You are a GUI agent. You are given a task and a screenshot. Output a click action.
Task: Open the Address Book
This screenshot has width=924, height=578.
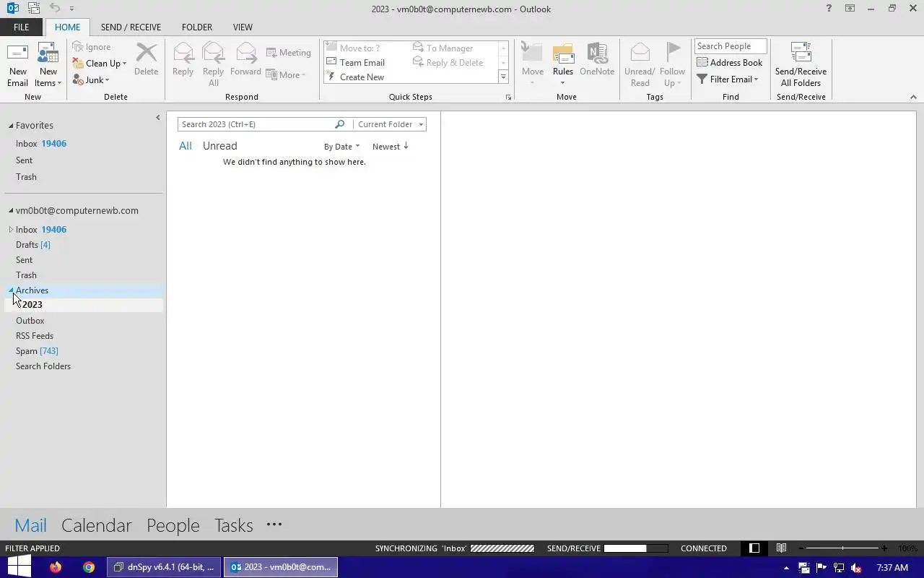729,63
